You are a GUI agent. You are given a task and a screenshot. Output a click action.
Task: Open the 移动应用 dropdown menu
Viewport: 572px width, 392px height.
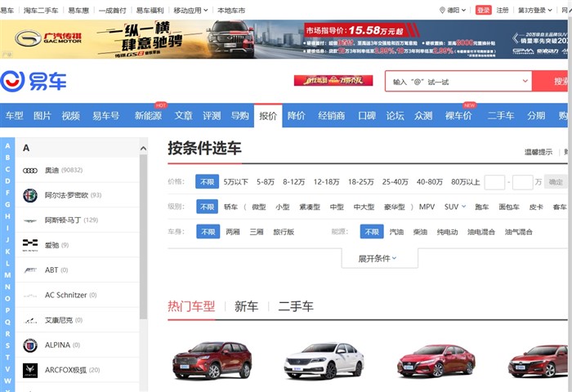(x=190, y=11)
